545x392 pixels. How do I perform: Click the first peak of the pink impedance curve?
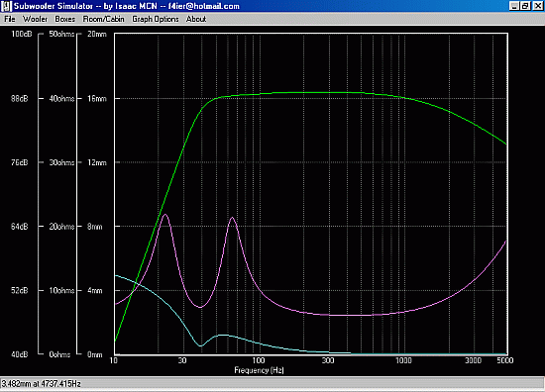(x=165, y=215)
